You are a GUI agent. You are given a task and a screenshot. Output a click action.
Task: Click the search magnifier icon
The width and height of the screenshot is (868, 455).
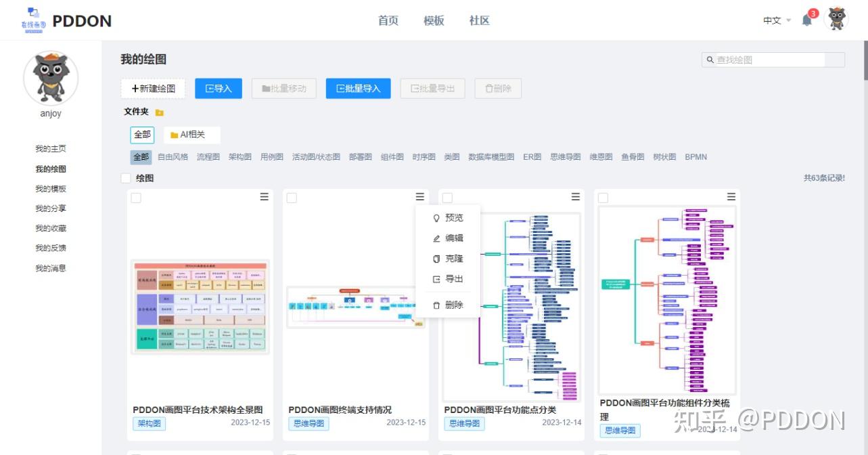pyautogui.click(x=709, y=60)
